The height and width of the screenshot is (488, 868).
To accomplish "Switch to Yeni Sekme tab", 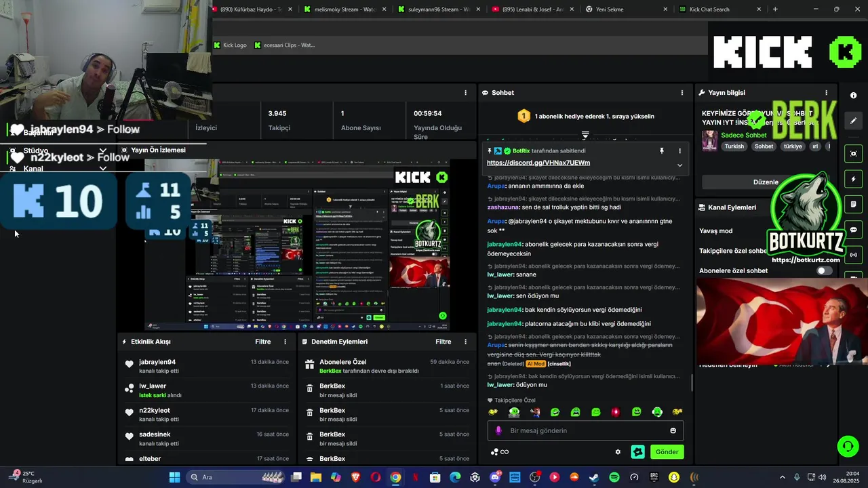I will 626,9.
